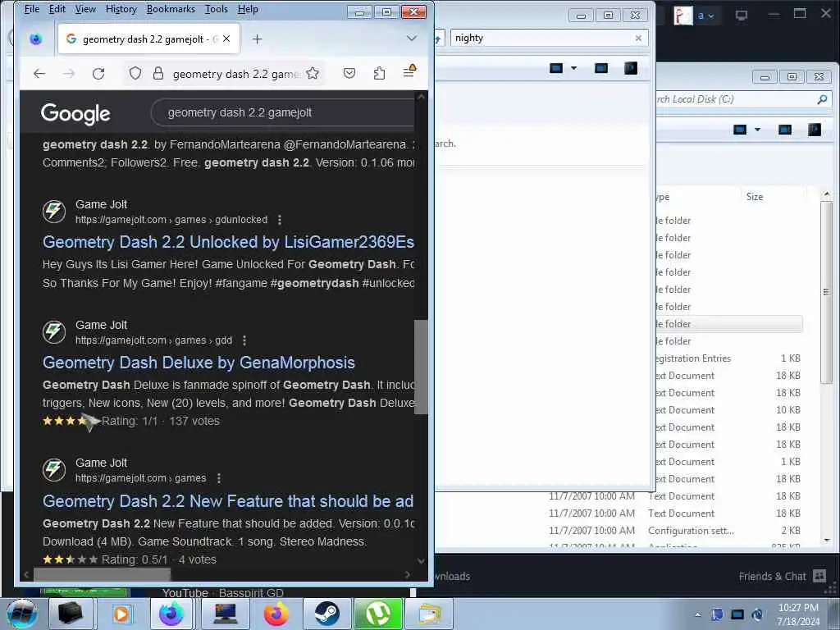Click the Firefox View icon beside tabs
Screen dimensions: 840x630
tap(36, 39)
